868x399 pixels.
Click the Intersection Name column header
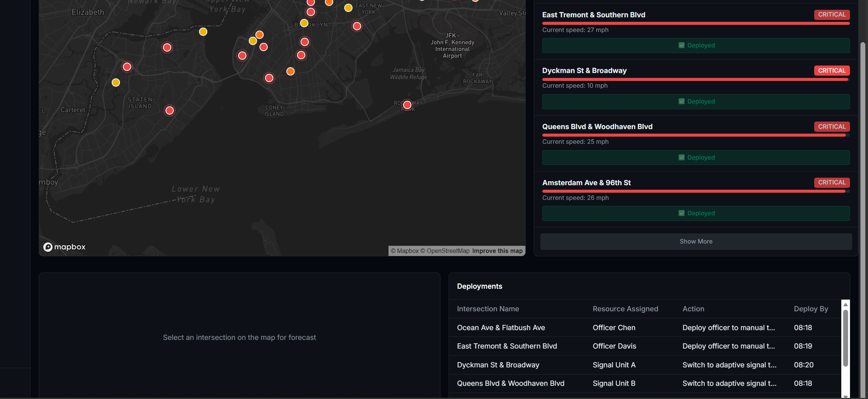point(488,309)
